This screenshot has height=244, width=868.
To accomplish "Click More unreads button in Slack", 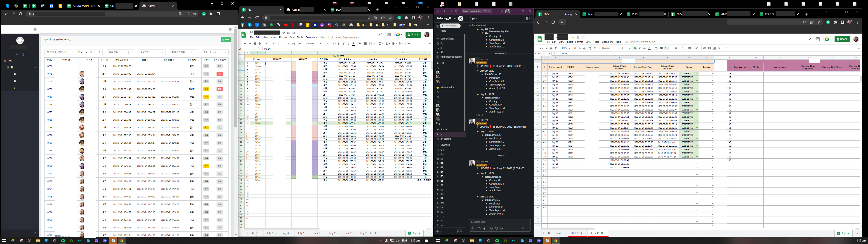I will (x=450, y=26).
